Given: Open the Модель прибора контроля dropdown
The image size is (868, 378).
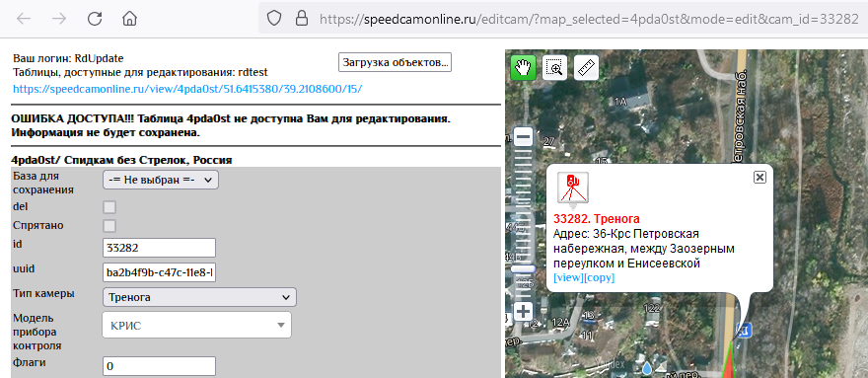Looking at the screenshot, I should coord(196,325).
